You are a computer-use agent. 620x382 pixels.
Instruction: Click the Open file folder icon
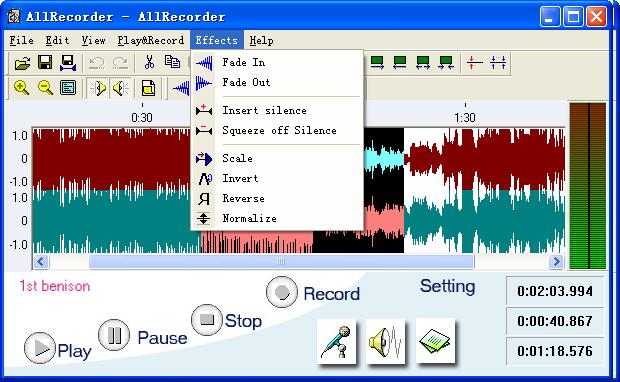[x=22, y=63]
